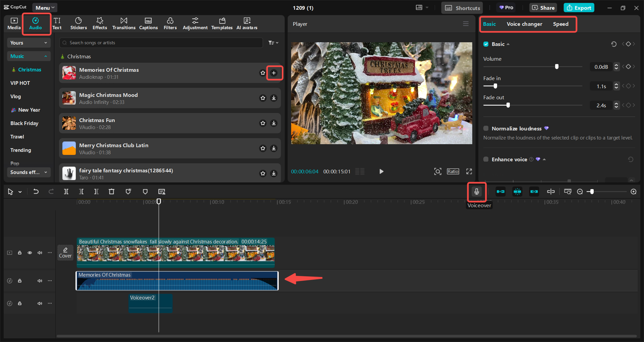Mute the video track audio
The image size is (644, 342).
coord(40,253)
